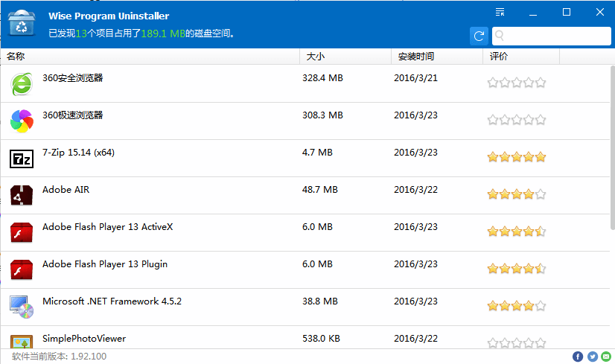Click Adobe Flash Player 13 Plugin name
The height and width of the screenshot is (364, 615).
(x=105, y=264)
